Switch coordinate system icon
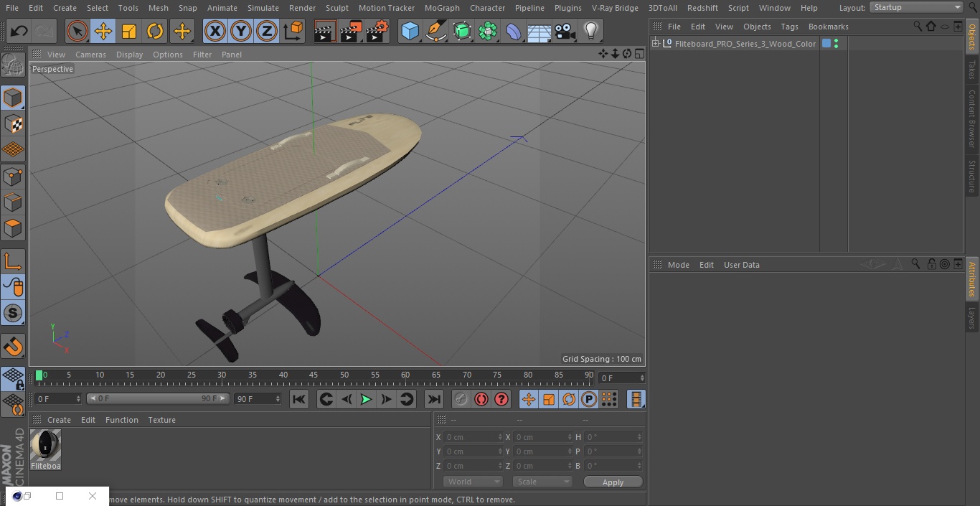This screenshot has width=980, height=506. 293,31
